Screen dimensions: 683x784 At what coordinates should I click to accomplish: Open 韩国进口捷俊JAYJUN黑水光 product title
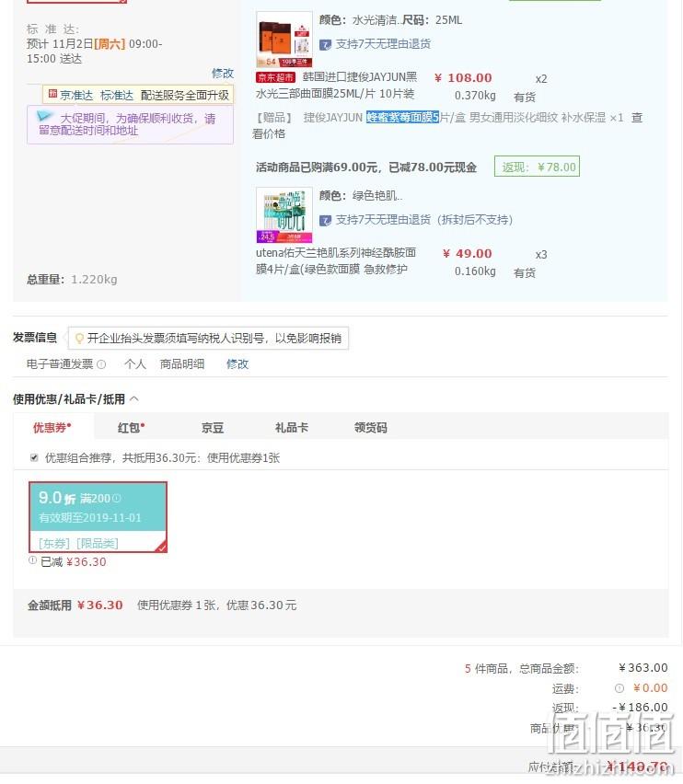337,86
